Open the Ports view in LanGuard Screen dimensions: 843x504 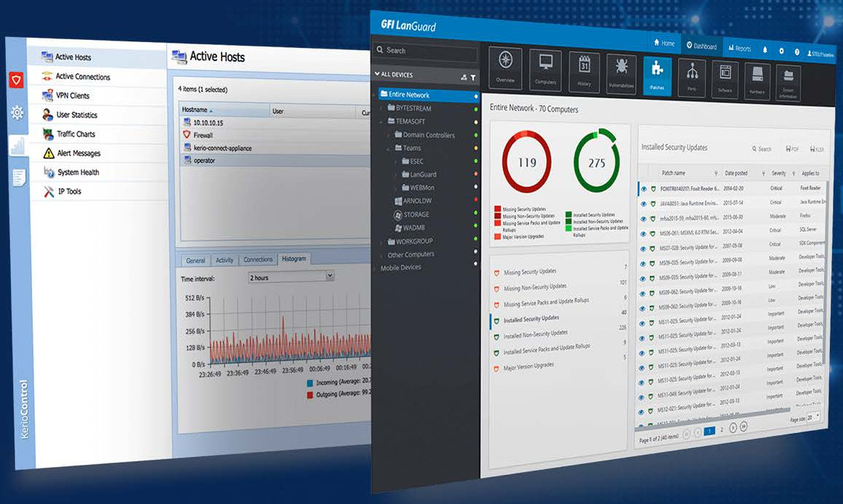coord(692,77)
